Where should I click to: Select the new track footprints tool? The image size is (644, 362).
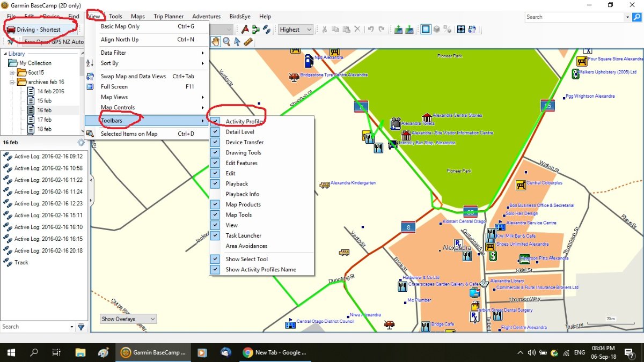tap(267, 29)
